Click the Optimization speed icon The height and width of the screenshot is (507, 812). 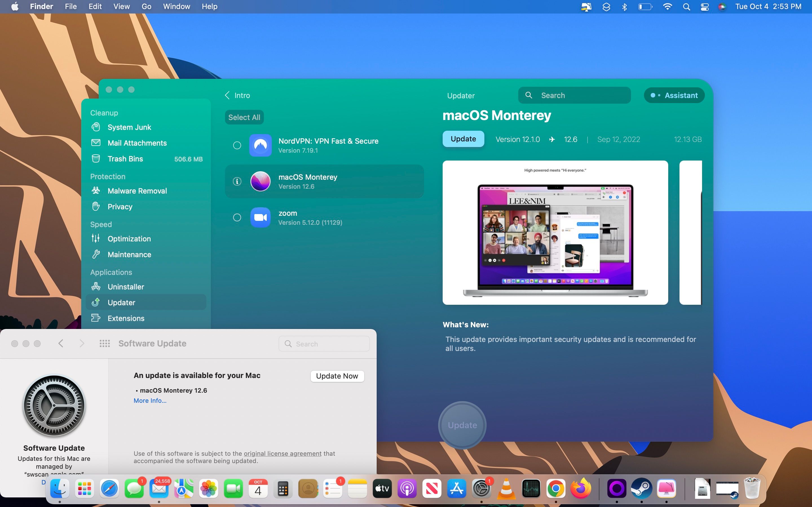(96, 238)
